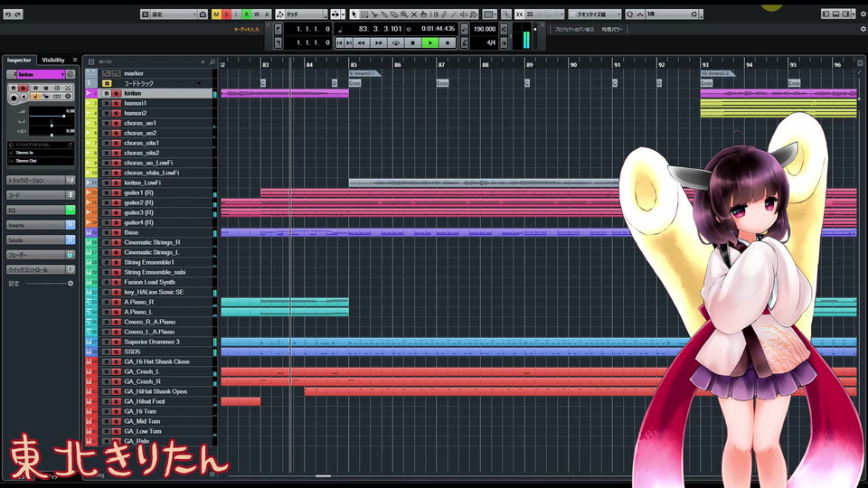Viewport: 868px width, 488px height.
Task: Go to previous marker in transport
Action: point(340,42)
